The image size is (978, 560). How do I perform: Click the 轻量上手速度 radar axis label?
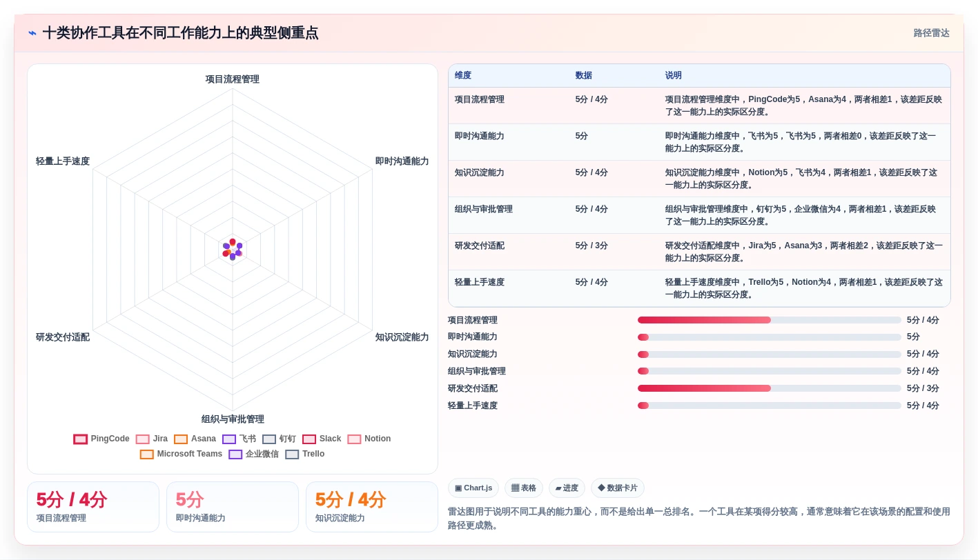click(x=63, y=161)
